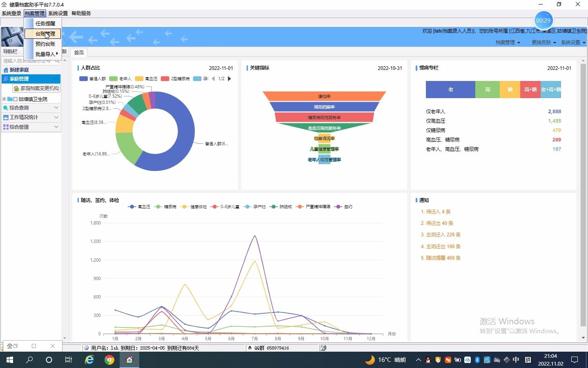Tick the checkbox beside 姑塘镇卫生院
The height and width of the screenshot is (368, 588).
pyautogui.click(x=15, y=99)
